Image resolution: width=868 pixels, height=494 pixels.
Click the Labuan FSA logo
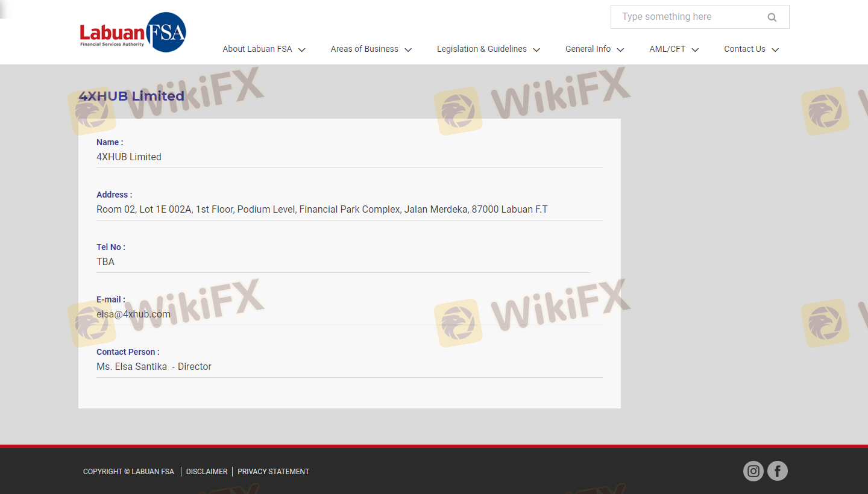click(x=133, y=33)
